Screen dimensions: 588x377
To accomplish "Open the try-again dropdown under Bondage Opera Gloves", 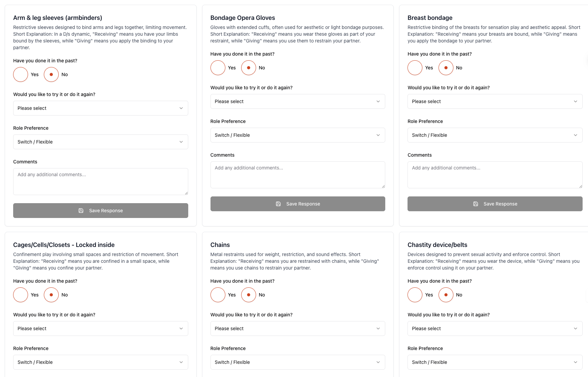I will (298, 101).
